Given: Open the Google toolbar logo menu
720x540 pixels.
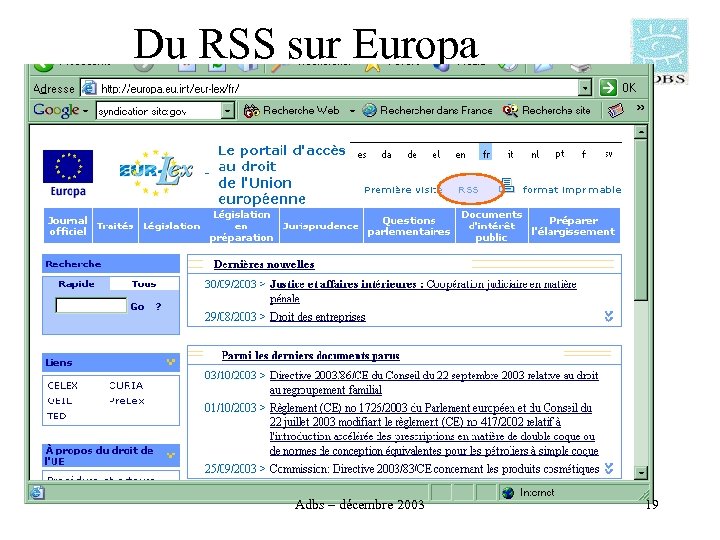Looking at the screenshot, I should tap(61, 110).
